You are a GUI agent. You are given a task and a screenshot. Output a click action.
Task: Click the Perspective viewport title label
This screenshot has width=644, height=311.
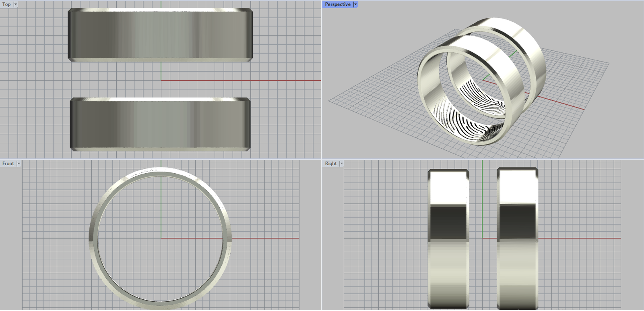click(337, 4)
